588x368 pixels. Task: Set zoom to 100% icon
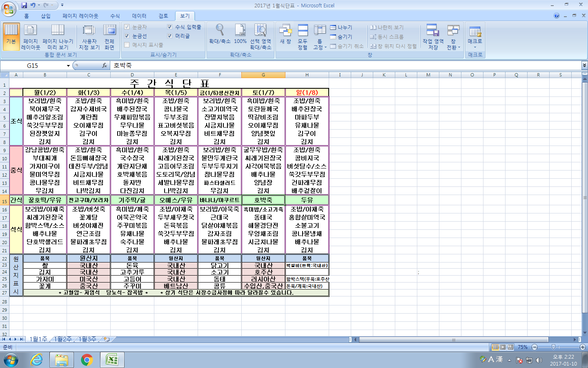point(240,34)
